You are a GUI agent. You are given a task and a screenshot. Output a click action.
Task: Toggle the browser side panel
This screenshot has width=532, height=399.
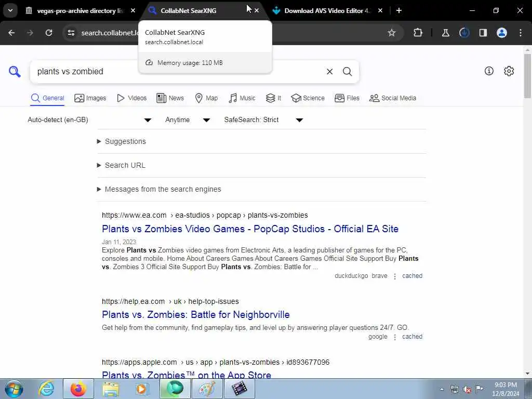point(483,33)
